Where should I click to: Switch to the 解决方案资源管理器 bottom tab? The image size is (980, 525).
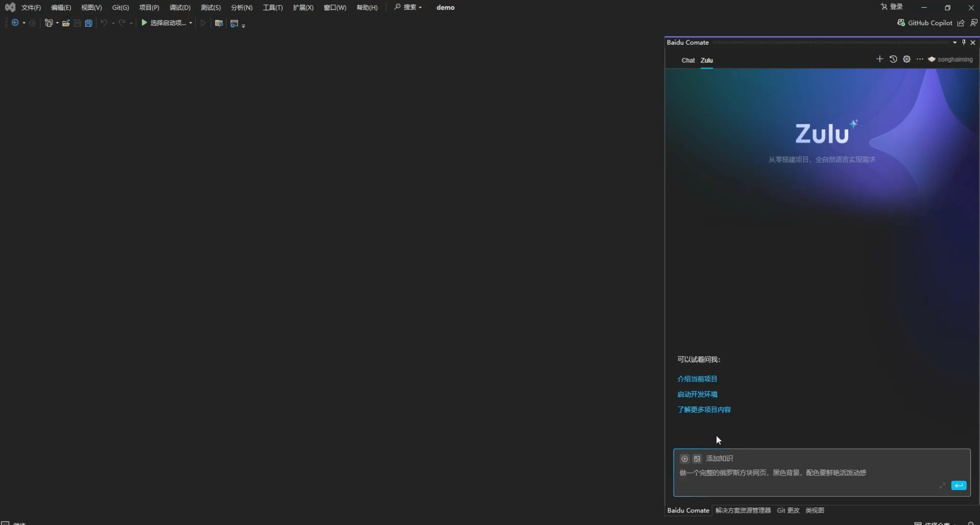coord(743,510)
